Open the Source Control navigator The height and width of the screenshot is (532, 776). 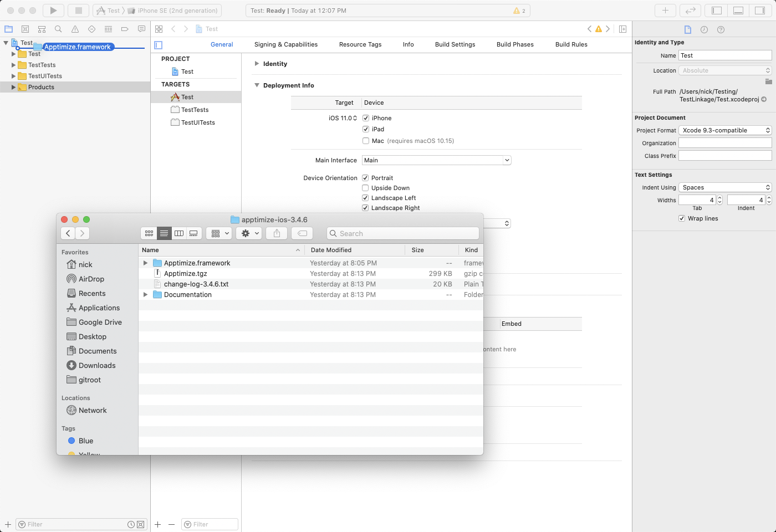coord(25,29)
